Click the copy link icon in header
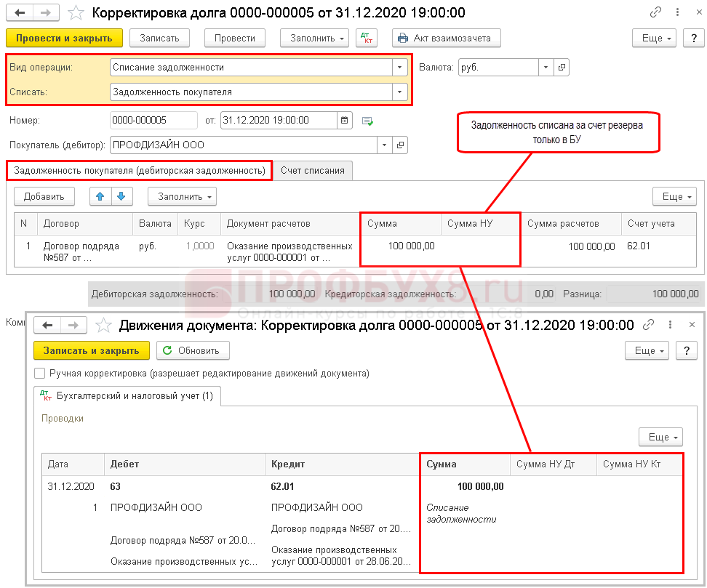This screenshot has height=588, width=707. point(655,13)
